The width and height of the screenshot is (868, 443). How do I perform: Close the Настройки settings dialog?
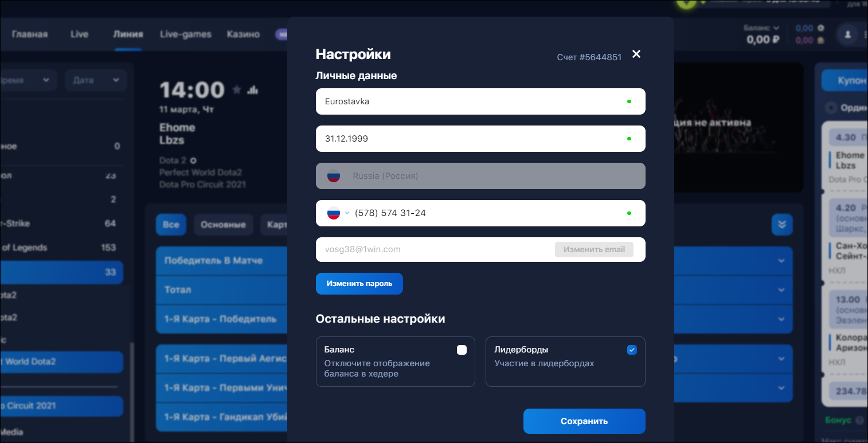coord(636,54)
